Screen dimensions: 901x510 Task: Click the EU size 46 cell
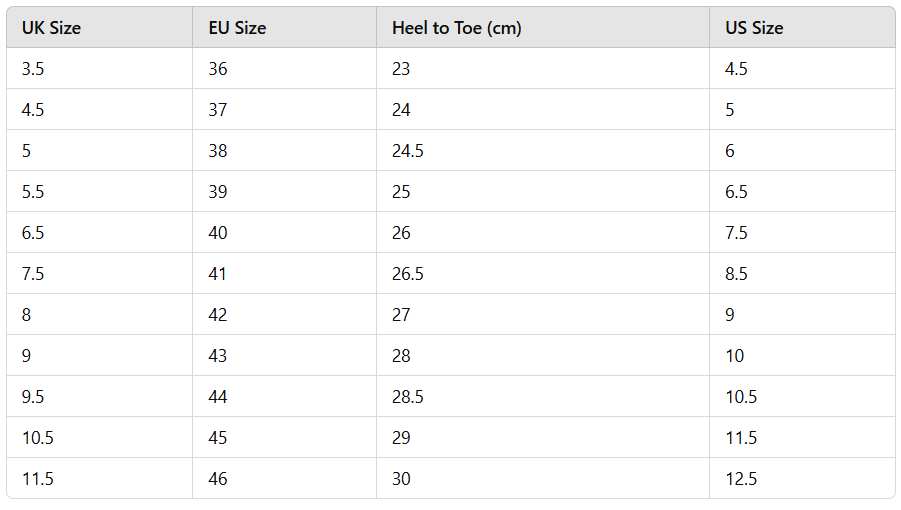(x=218, y=479)
